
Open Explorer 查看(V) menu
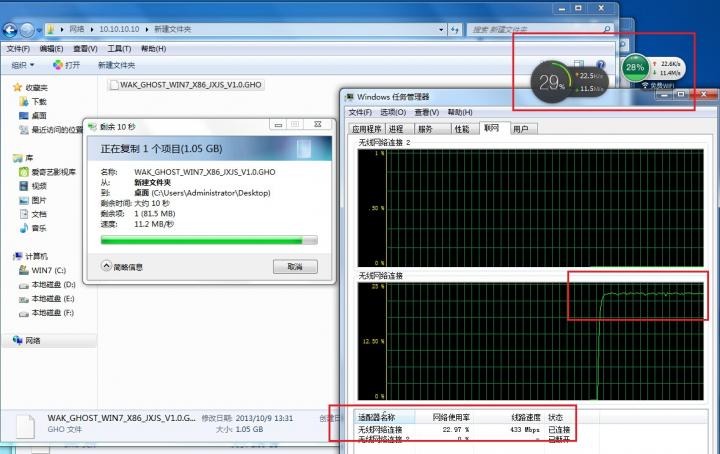(x=85, y=49)
